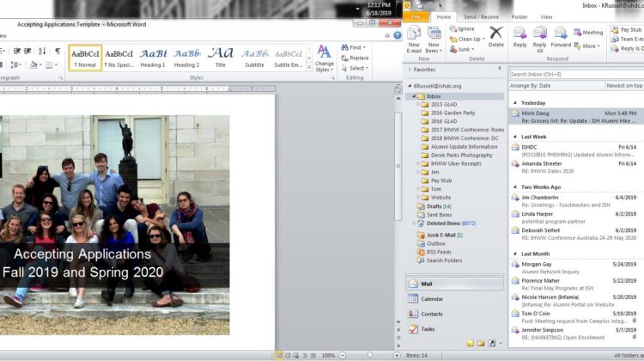Open Junk E-Mail folder
Image resolution: width=644 pixels, height=361 pixels.
pos(440,236)
